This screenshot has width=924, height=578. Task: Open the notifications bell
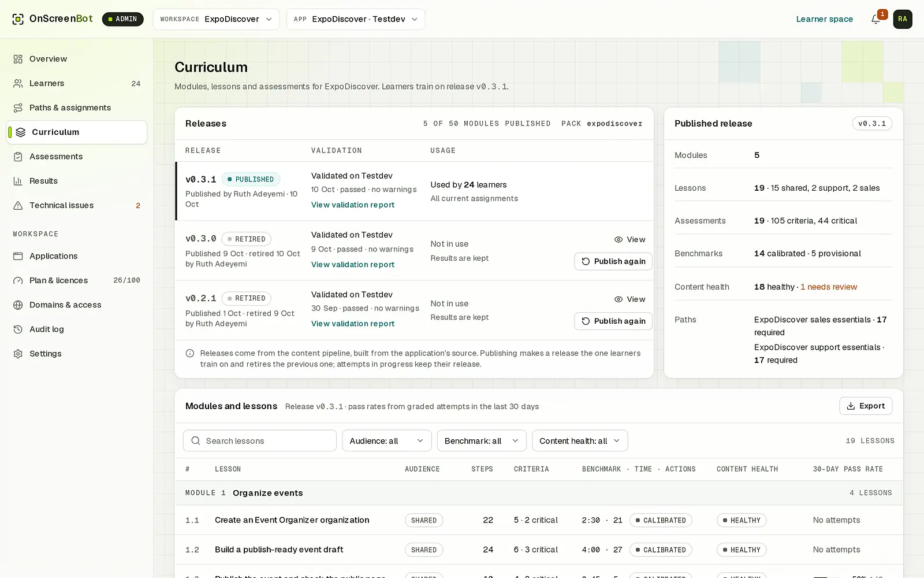click(875, 19)
